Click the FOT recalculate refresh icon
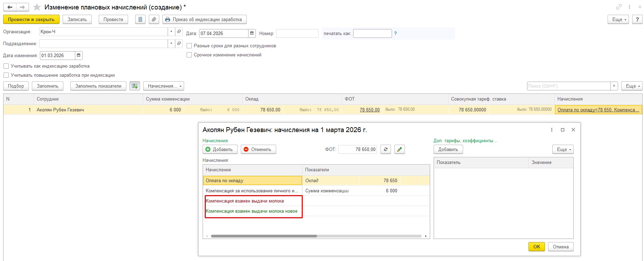The image size is (644, 261). [x=385, y=149]
